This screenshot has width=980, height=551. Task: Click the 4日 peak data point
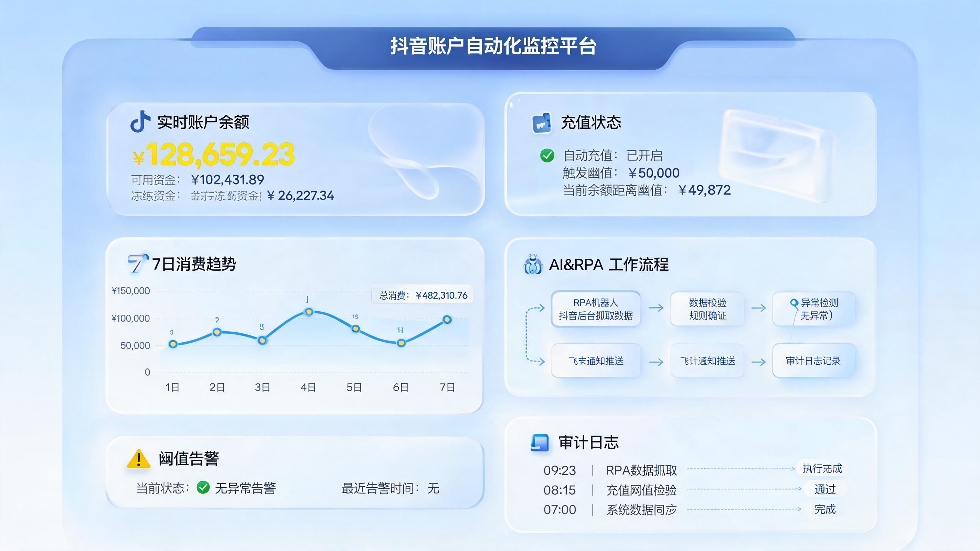pos(309,312)
